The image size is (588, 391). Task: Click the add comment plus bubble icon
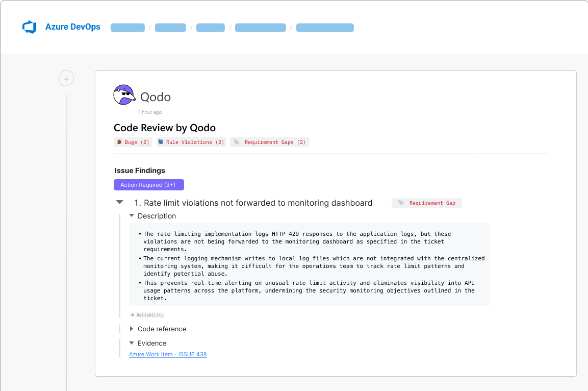[66, 79]
